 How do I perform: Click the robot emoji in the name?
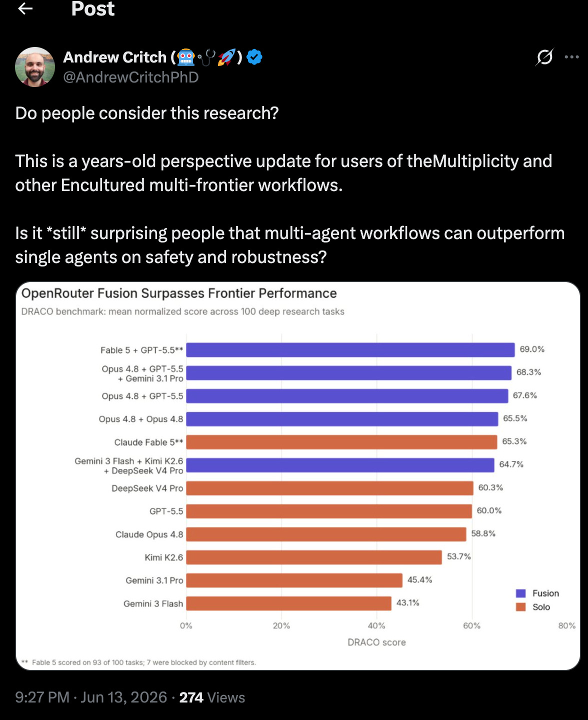pos(186,57)
